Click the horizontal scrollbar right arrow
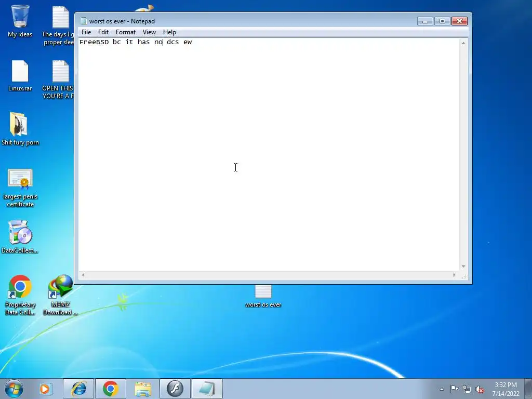This screenshot has height=399, width=532. [454, 275]
